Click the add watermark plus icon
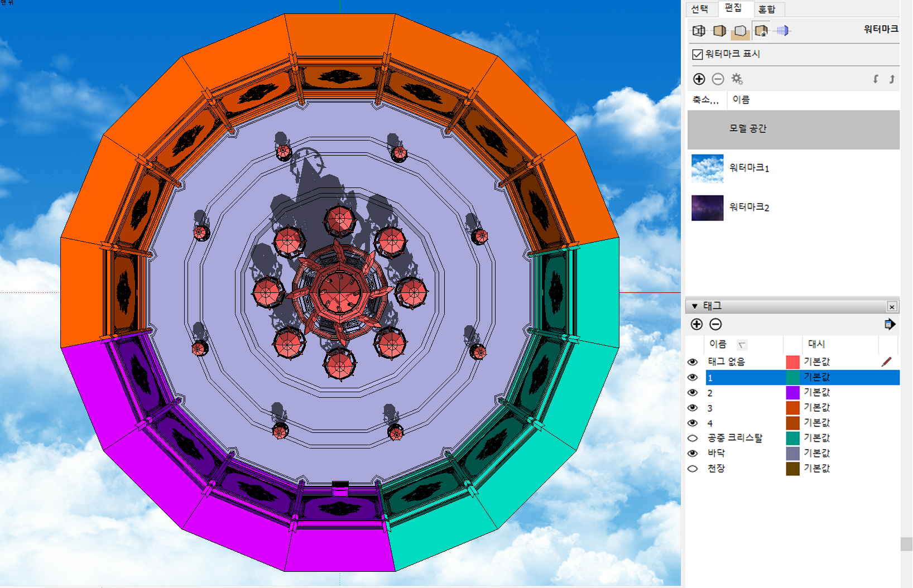The height and width of the screenshot is (588, 913). click(x=699, y=79)
